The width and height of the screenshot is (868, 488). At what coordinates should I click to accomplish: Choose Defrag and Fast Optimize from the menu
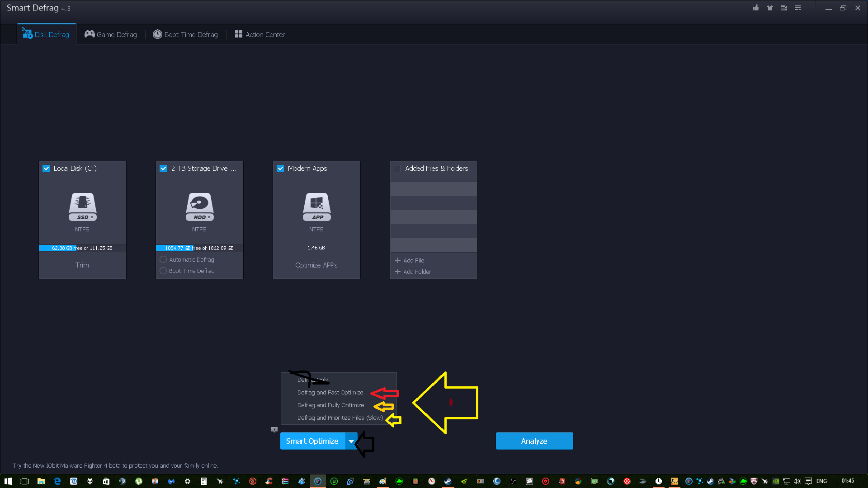coord(330,392)
